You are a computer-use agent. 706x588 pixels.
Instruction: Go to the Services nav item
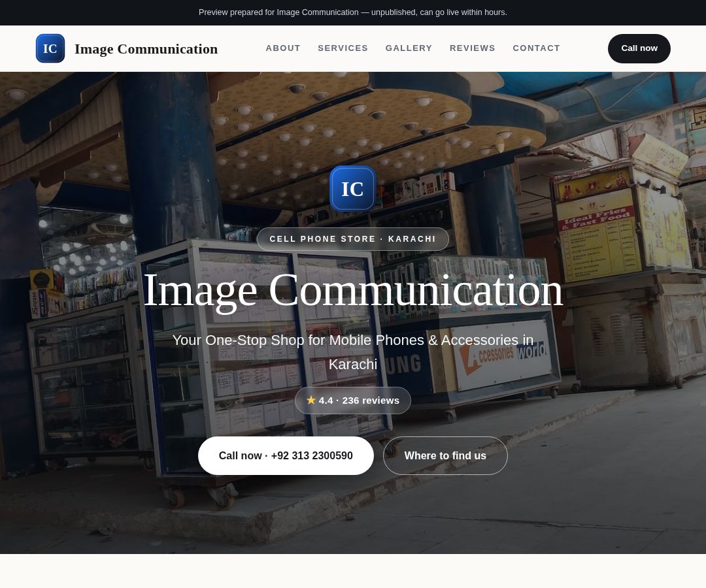(343, 48)
